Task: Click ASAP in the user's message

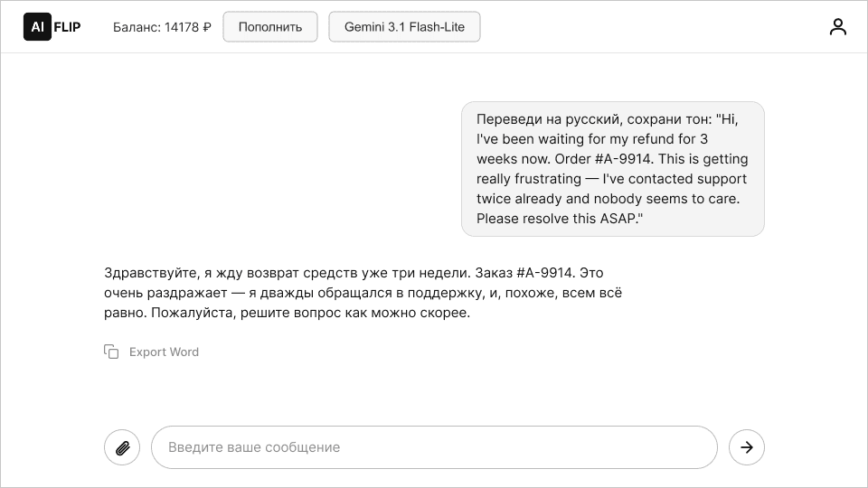Action: click(620, 219)
